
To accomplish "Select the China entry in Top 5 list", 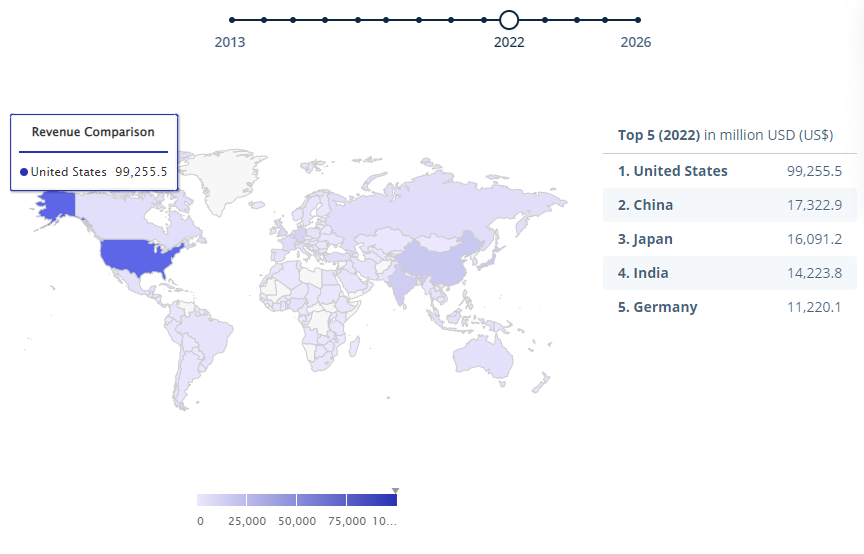I will coord(729,205).
